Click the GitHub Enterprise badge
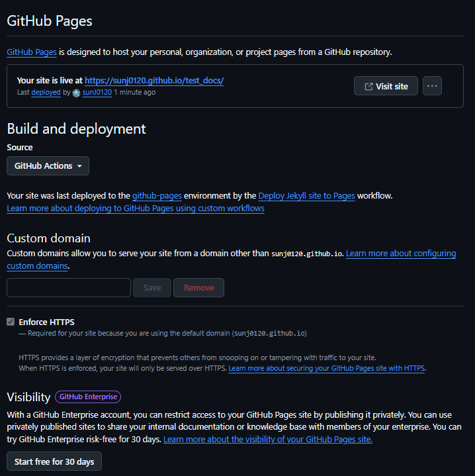The width and height of the screenshot is (475, 476). pyautogui.click(x=88, y=397)
